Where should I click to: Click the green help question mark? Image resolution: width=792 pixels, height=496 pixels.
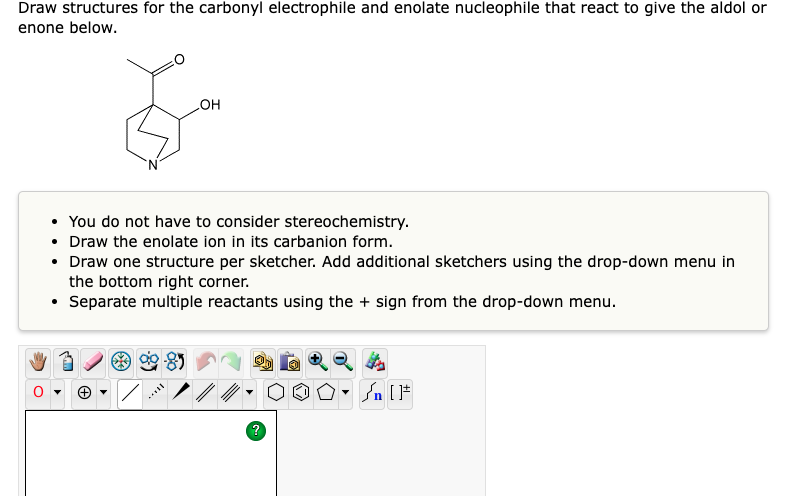256,431
